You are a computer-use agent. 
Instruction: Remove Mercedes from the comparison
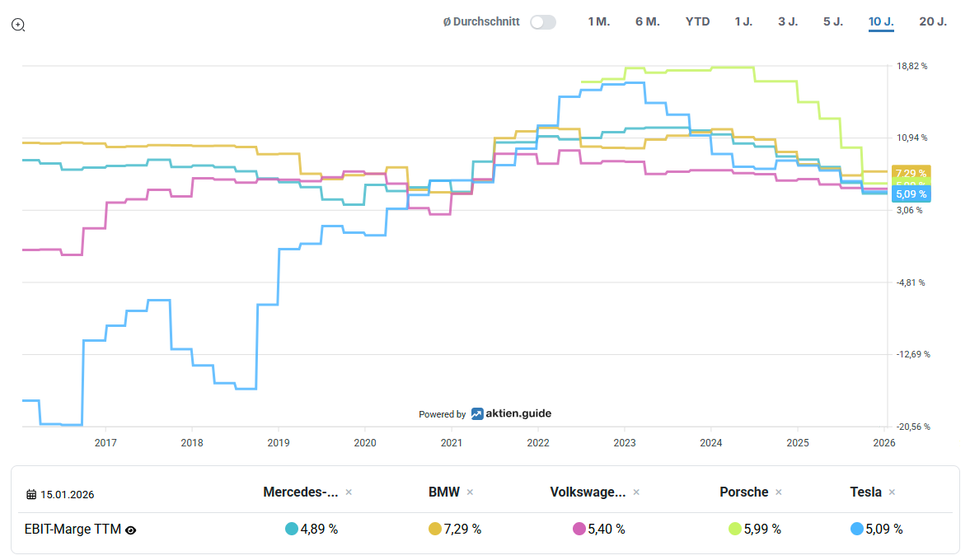click(x=349, y=492)
